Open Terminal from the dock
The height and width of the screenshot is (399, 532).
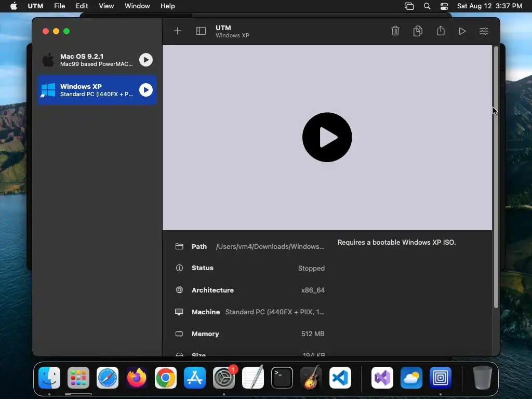(282, 378)
